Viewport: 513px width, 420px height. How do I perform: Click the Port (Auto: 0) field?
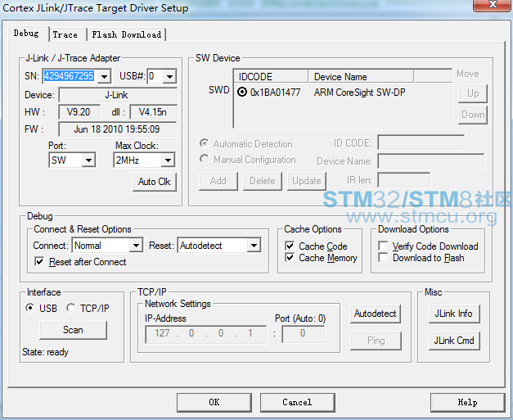pos(304,334)
